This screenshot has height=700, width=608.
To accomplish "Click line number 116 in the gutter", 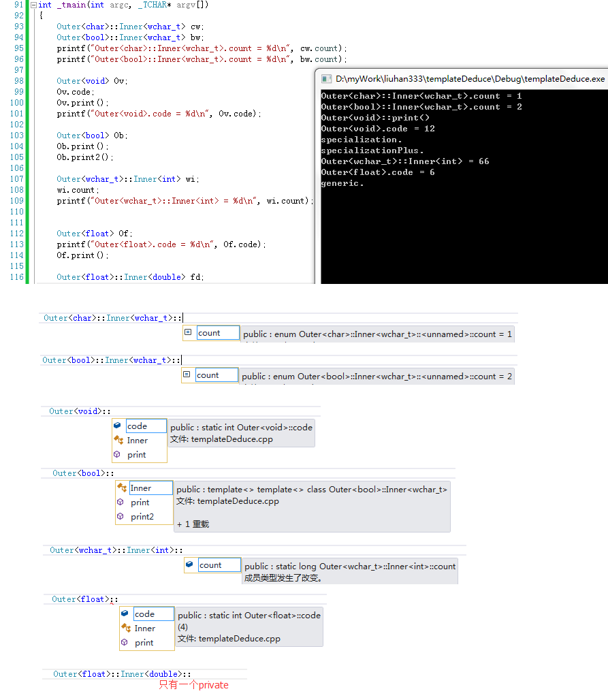I will (x=17, y=277).
